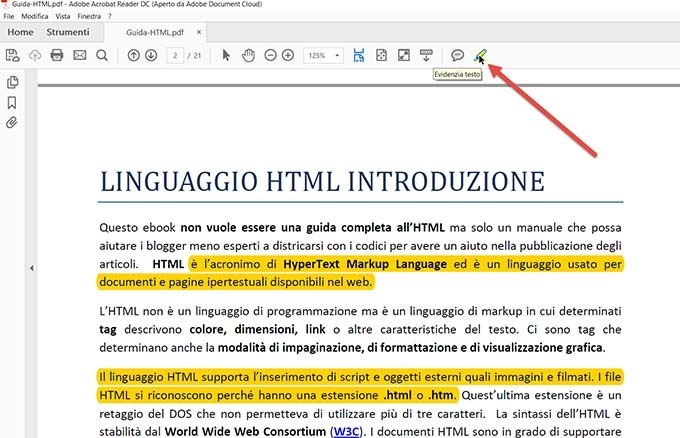Open the ? help menu

[110, 16]
